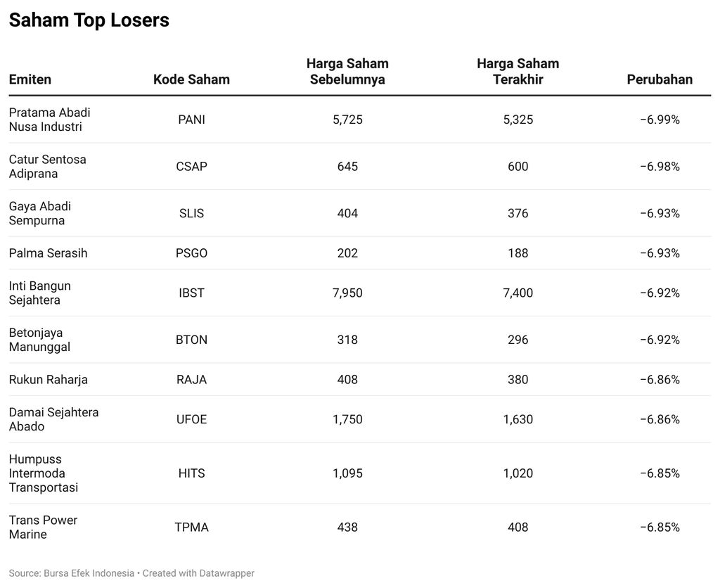This screenshot has height=588, width=720.
Task: Click the Source: Bursa Efek Indonesia text
Action: click(71, 573)
